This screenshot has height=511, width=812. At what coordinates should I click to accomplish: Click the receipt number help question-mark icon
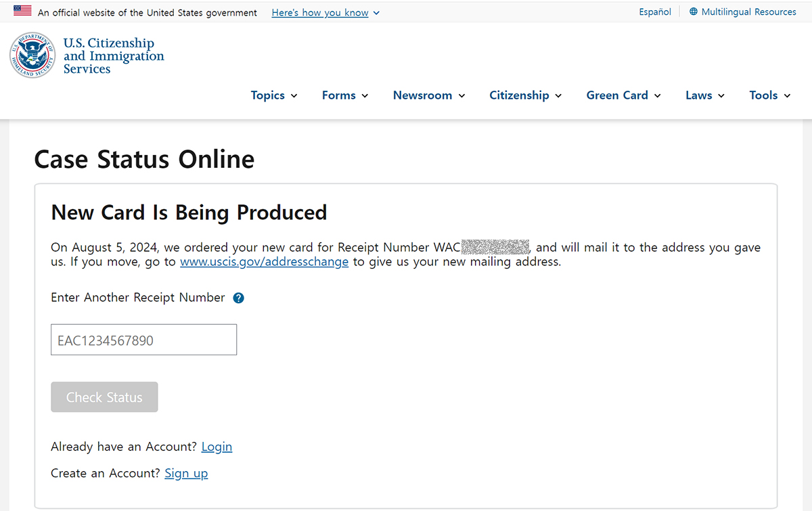point(238,298)
